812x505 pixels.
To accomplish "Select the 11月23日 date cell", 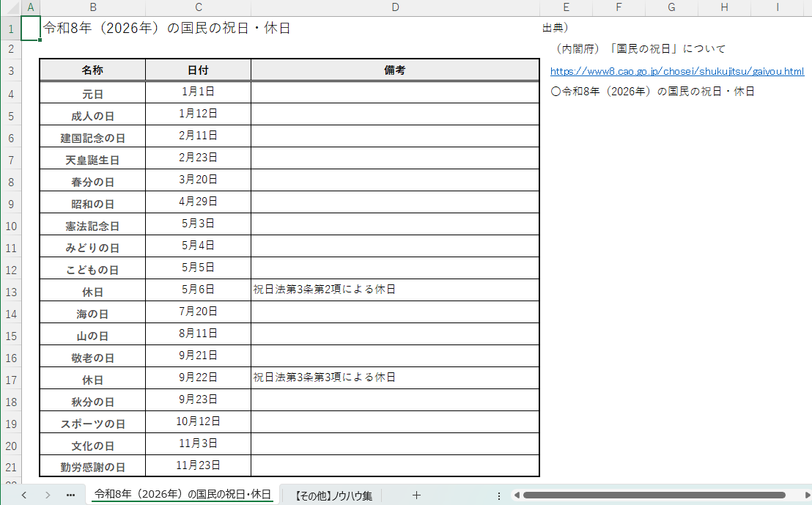I will coord(198,465).
